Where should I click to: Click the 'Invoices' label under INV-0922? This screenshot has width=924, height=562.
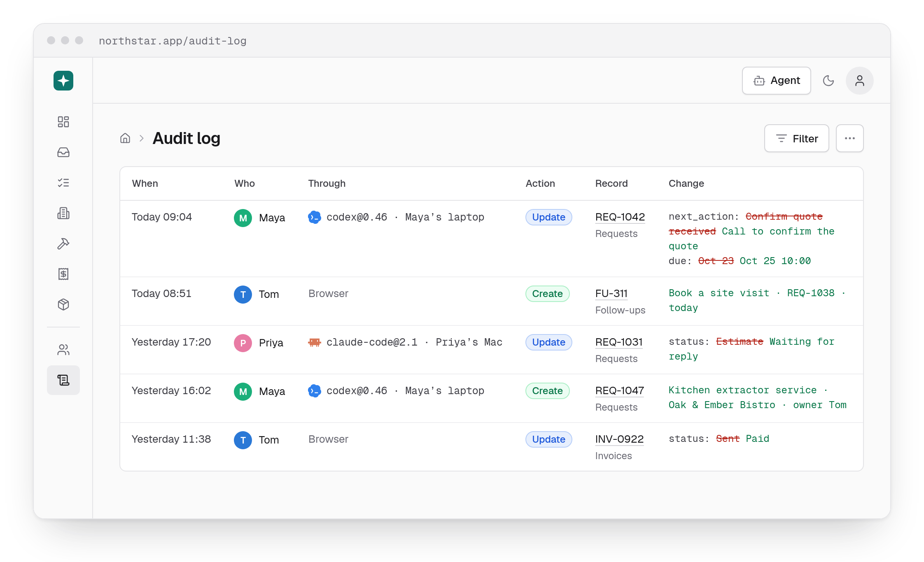coord(614,456)
